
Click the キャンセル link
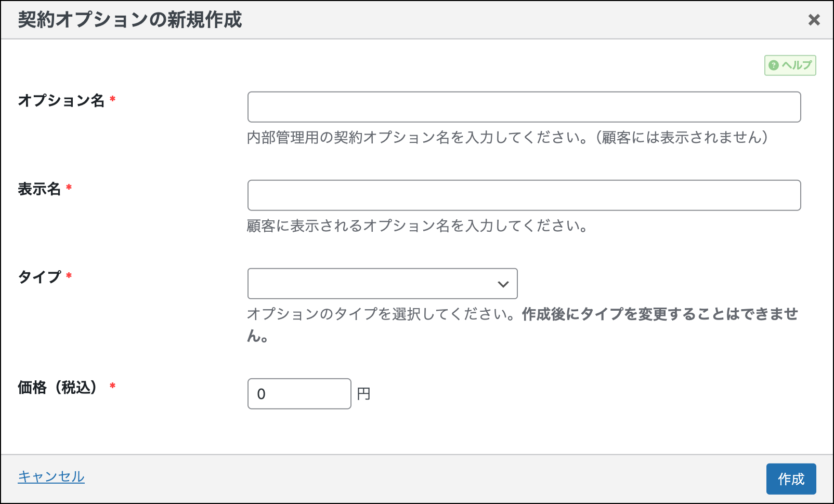pos(51,476)
